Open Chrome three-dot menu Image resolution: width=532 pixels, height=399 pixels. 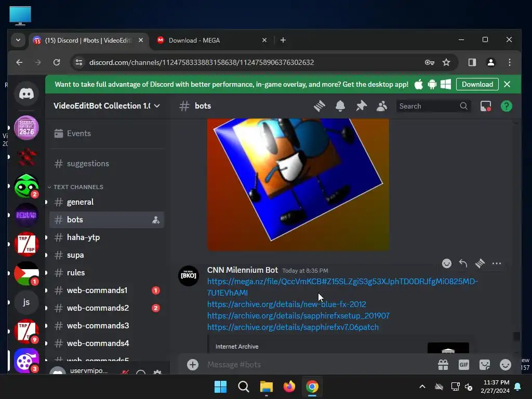(509, 62)
